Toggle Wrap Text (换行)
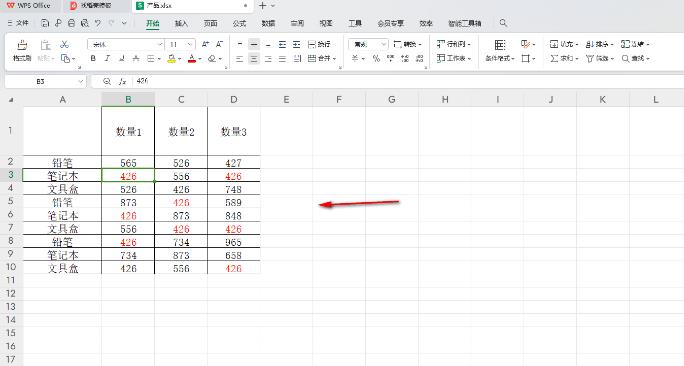 point(319,44)
